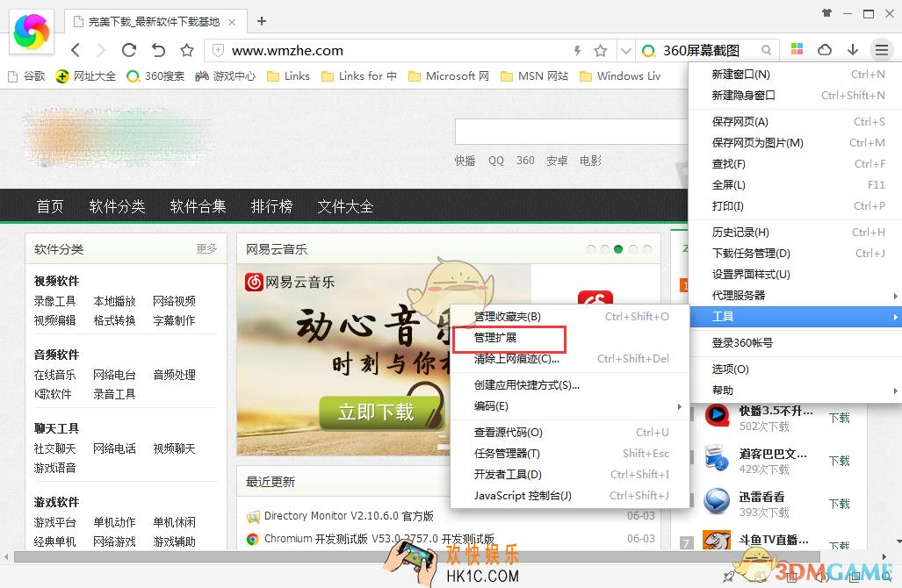Go to 排行榜 nav tab
Image resolution: width=902 pixels, height=588 pixels.
pyautogui.click(x=271, y=206)
